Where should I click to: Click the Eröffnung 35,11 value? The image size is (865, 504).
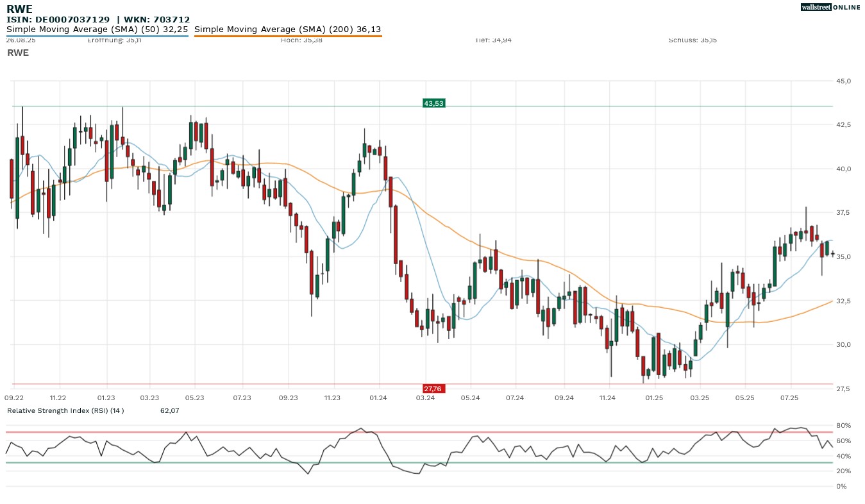tap(114, 40)
